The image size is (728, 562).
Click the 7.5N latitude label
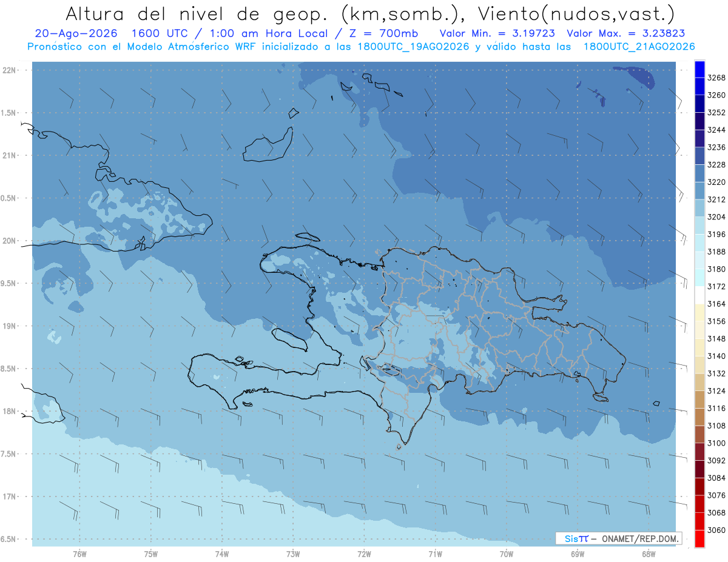click(x=8, y=454)
